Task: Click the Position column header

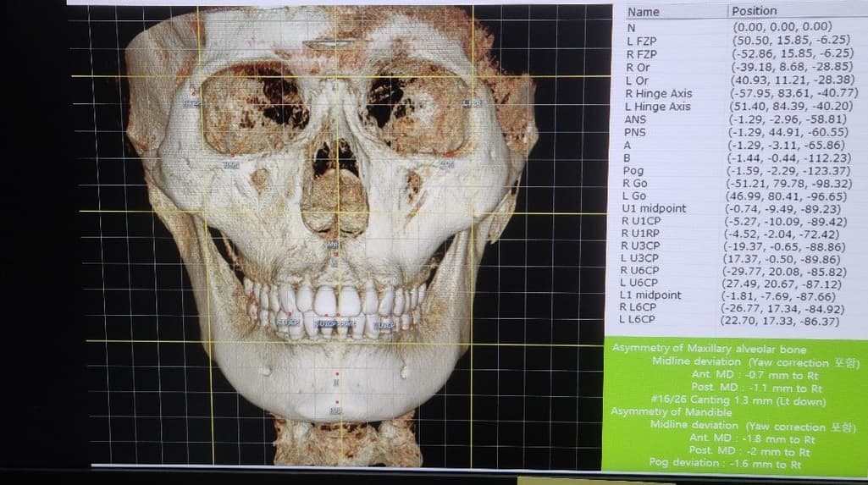Action: pos(754,11)
